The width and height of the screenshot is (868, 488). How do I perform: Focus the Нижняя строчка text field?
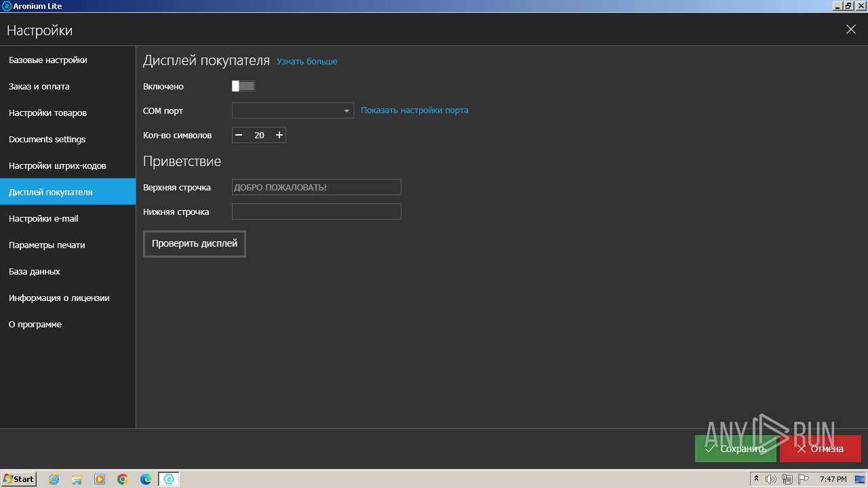pos(317,211)
